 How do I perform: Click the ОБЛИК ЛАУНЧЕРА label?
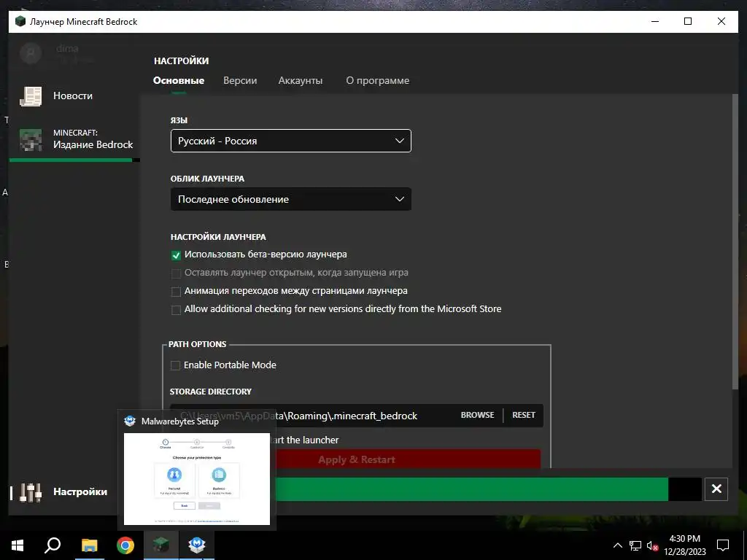tap(207, 179)
